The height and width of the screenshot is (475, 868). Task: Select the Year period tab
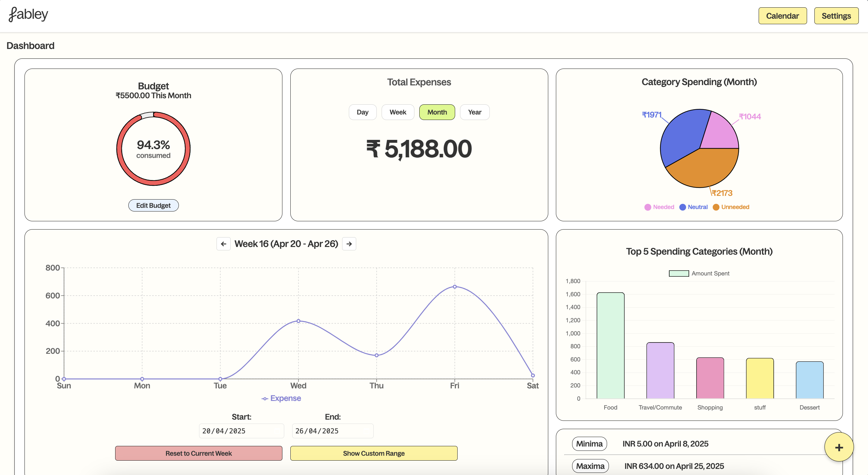[x=474, y=112]
